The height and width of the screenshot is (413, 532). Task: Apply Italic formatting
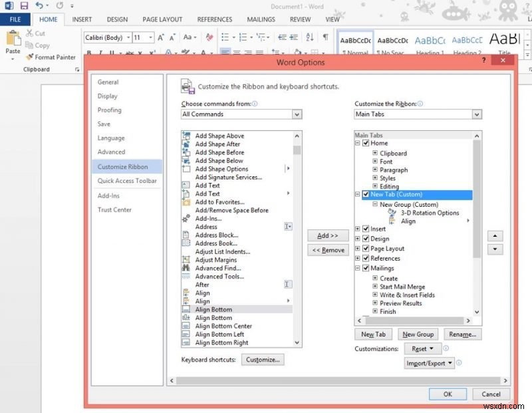(x=100, y=53)
